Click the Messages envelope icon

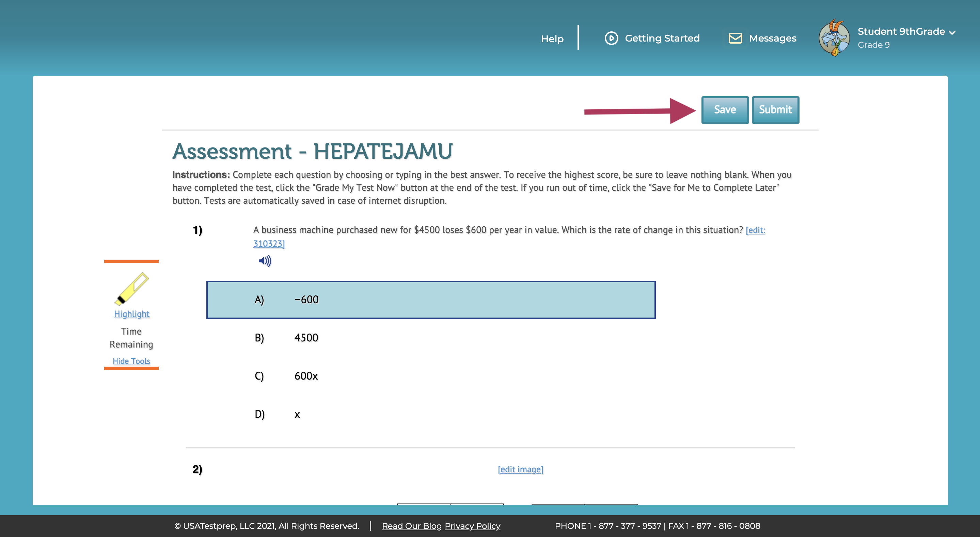735,38
